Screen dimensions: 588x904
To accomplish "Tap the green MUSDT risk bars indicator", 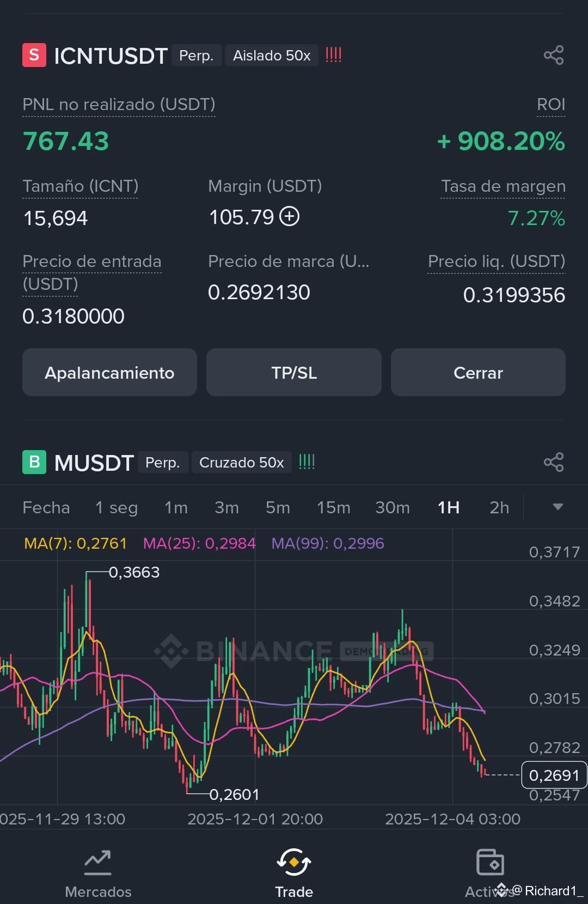I will coord(307,462).
